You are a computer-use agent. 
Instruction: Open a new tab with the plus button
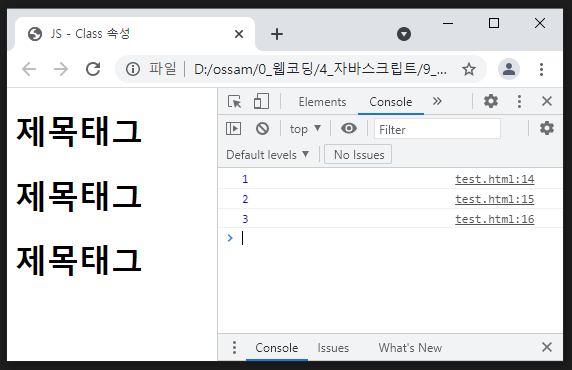coord(277,34)
